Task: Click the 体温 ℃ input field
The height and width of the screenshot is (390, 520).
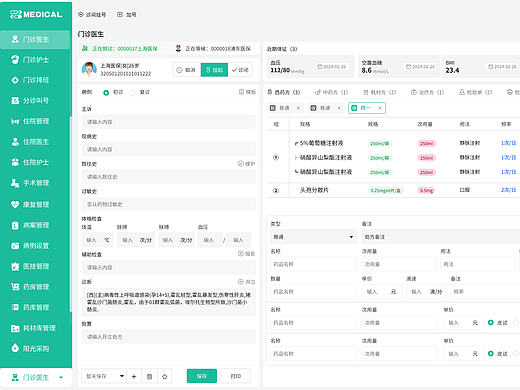Action: (x=97, y=240)
